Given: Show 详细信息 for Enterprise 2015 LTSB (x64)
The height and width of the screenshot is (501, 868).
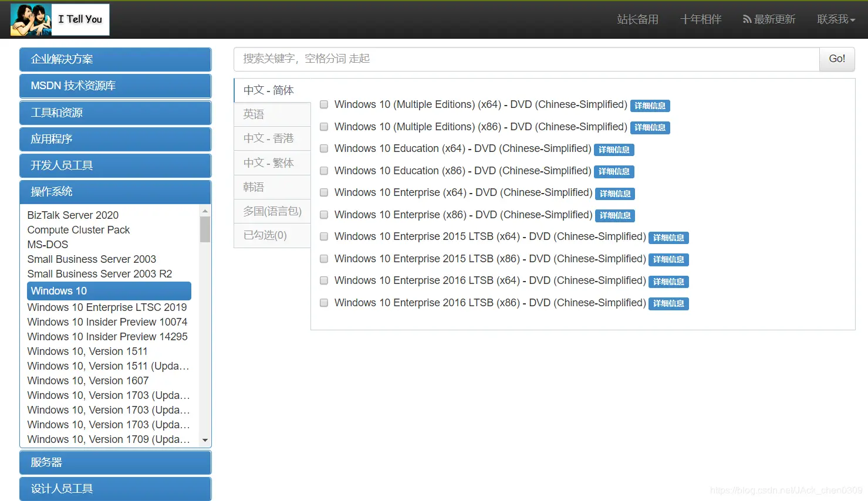Looking at the screenshot, I should tap(668, 238).
